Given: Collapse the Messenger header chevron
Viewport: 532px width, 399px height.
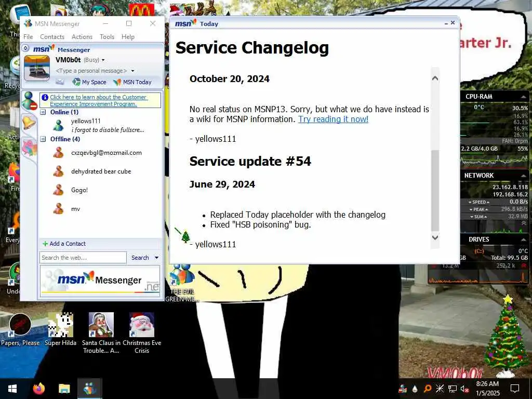Looking at the screenshot, I should tap(25, 48).
